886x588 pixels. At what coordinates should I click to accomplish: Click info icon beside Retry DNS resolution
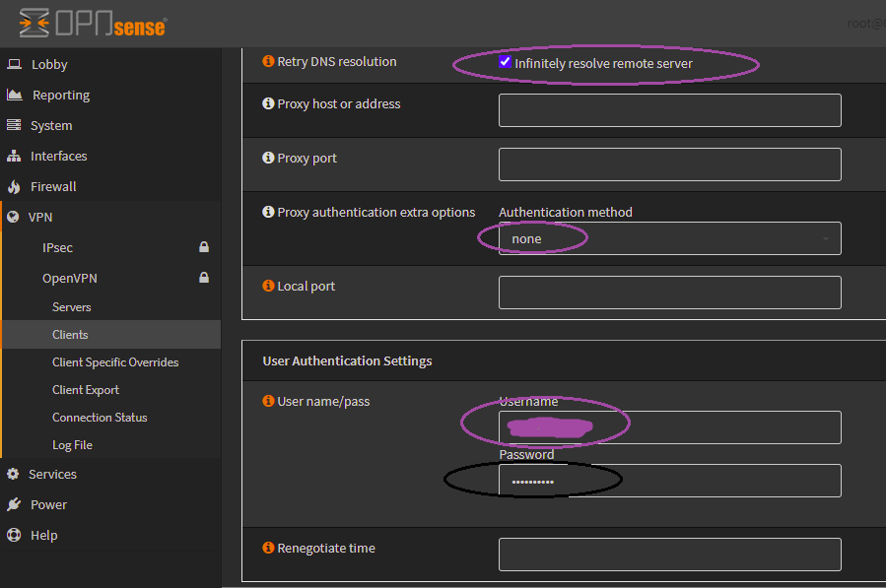[x=268, y=61]
